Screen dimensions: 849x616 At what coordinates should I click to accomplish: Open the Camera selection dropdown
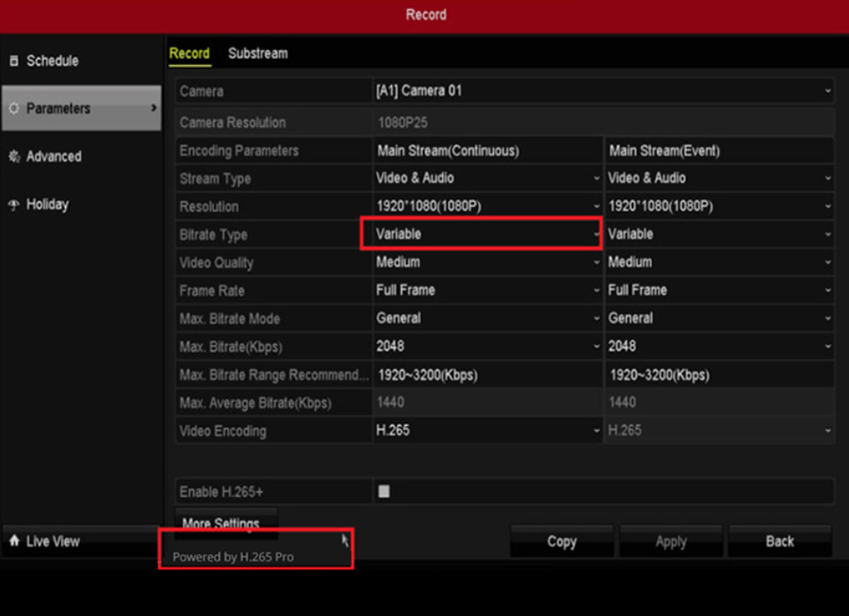[602, 91]
